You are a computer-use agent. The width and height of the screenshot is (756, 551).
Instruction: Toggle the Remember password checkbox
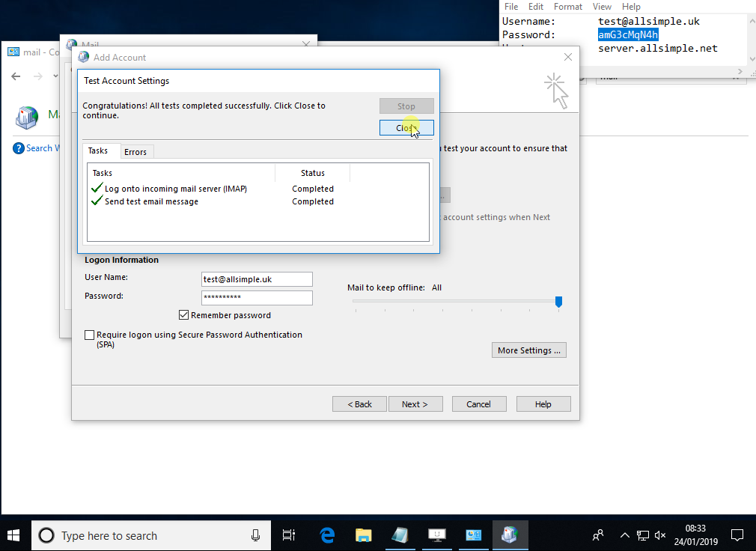pyautogui.click(x=183, y=315)
